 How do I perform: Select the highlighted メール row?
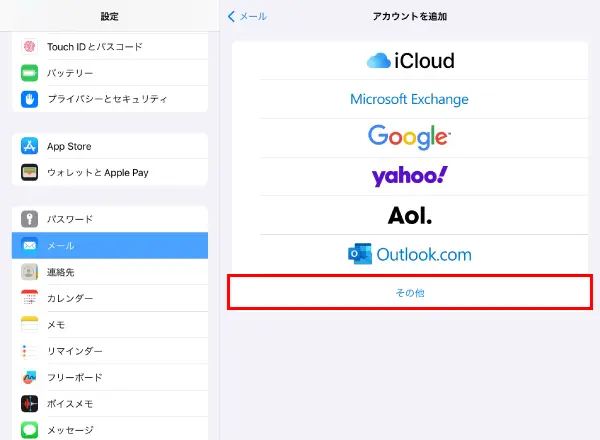coord(110,245)
